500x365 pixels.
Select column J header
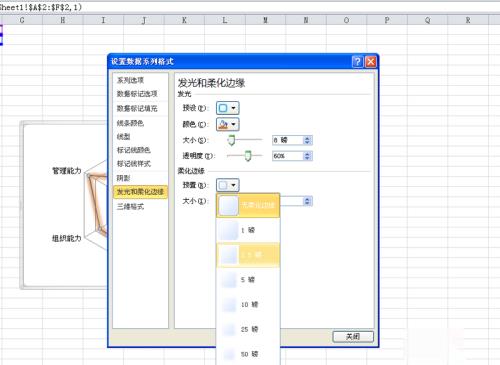click(144, 20)
